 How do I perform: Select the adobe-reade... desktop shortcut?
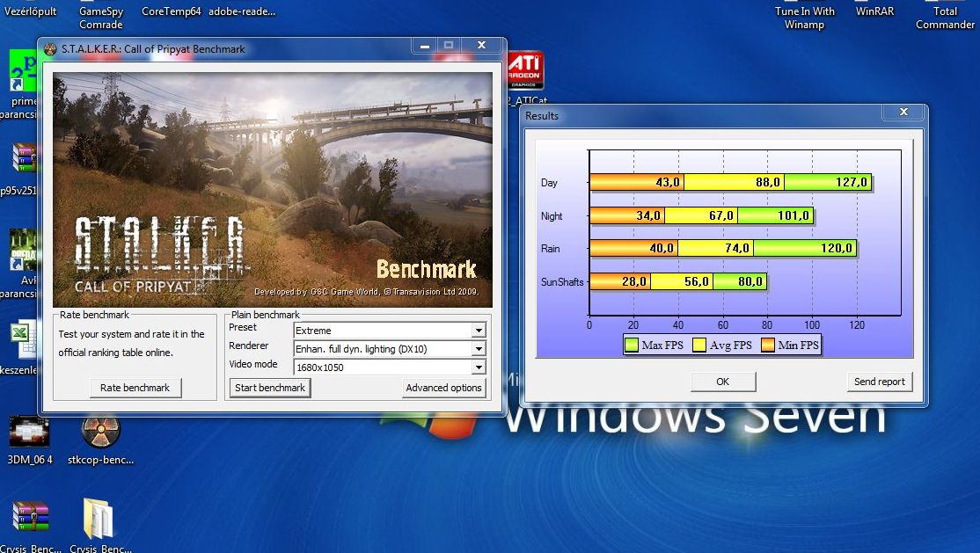point(242,11)
